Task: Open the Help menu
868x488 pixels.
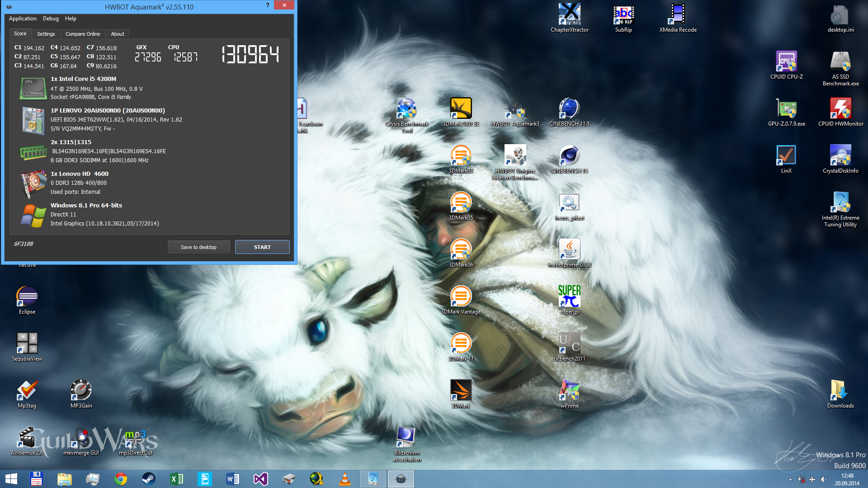Action: tap(71, 19)
